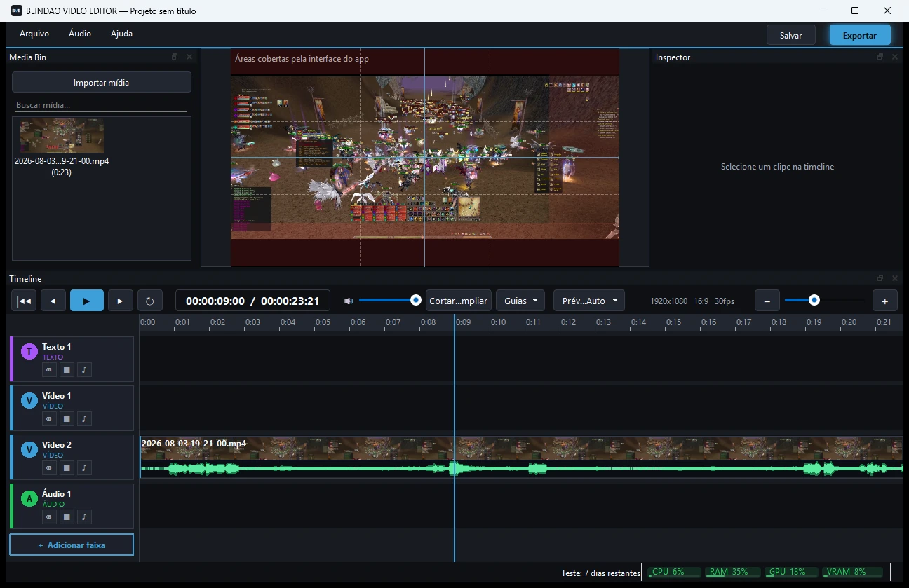Mute Vídeo 2 track with note icon
The image size is (909, 588).
[x=84, y=468]
